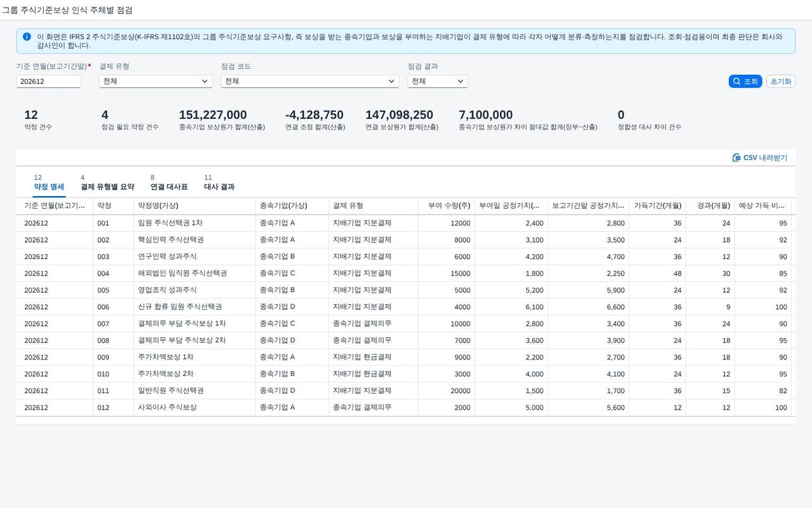Open the 점검 결과 dropdown
The width and height of the screenshot is (812, 508).
[x=438, y=81]
